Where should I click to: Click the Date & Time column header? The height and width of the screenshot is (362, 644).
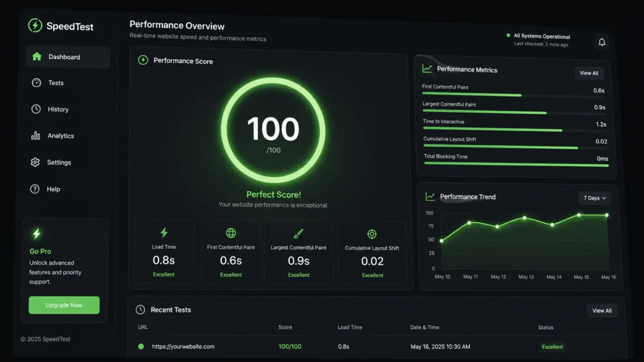click(x=425, y=327)
